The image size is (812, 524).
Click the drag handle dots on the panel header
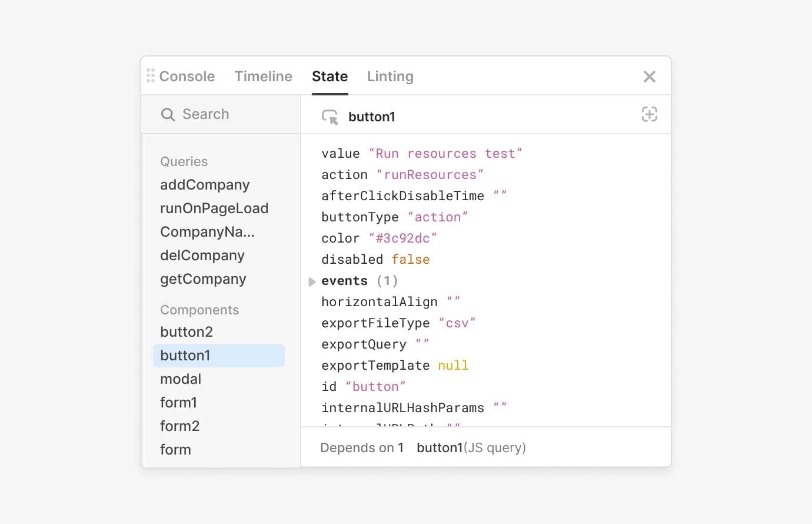tap(151, 76)
